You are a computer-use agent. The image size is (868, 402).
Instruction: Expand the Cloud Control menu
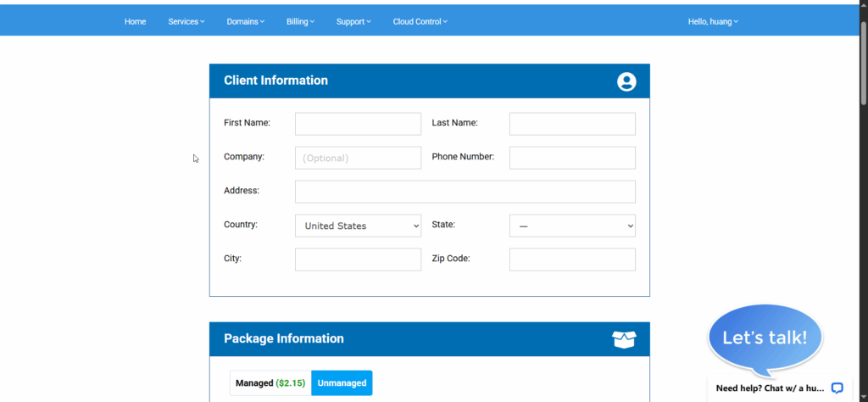point(420,21)
